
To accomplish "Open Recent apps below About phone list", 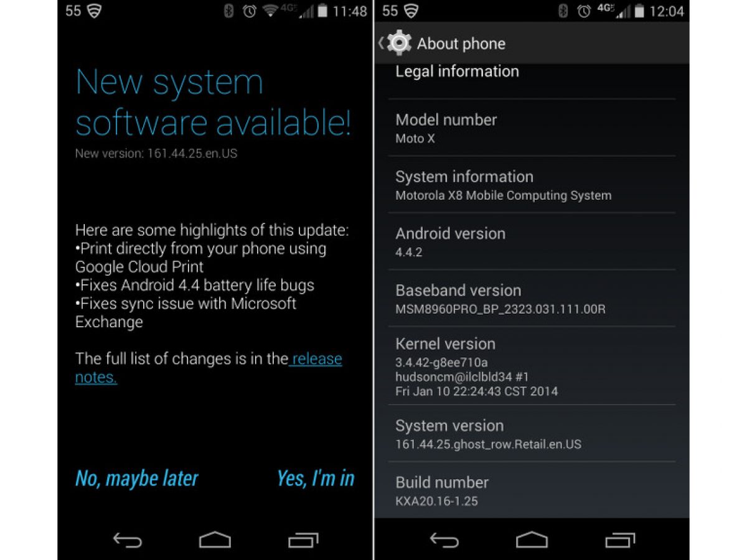I will pyautogui.click(x=621, y=539).
